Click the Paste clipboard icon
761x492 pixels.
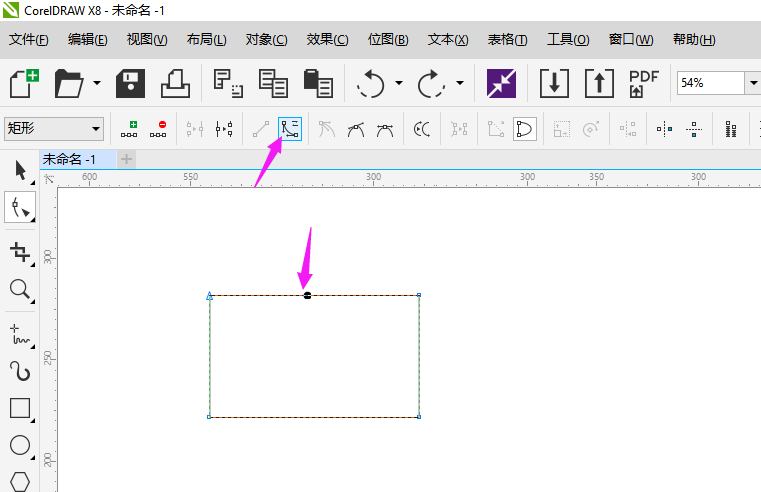[318, 83]
